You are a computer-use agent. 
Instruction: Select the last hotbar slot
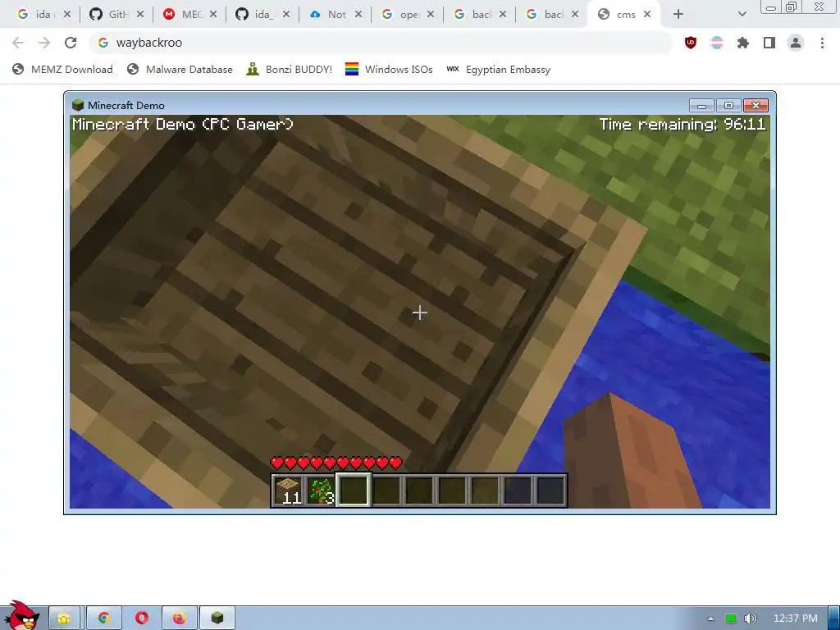tap(550, 491)
